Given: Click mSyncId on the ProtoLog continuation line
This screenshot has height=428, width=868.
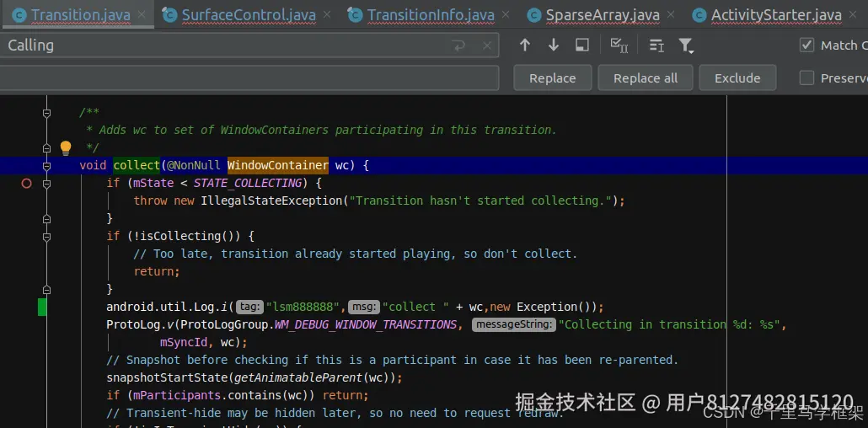Looking at the screenshot, I should point(184,342).
